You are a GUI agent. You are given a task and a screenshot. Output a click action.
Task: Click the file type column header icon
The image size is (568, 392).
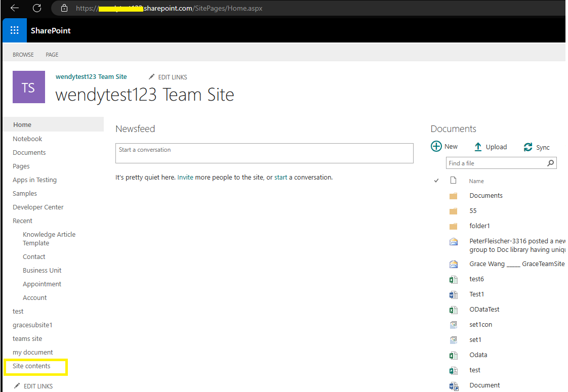pyautogui.click(x=453, y=180)
